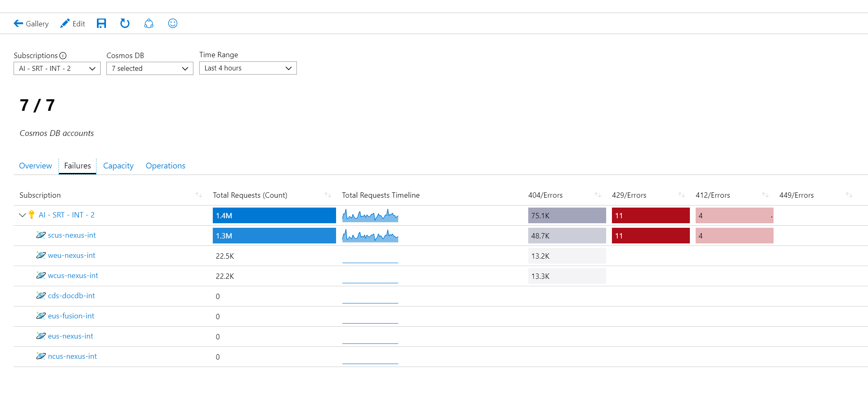Select the Failures tab
Viewport: 868px width, 416px height.
pos(78,166)
